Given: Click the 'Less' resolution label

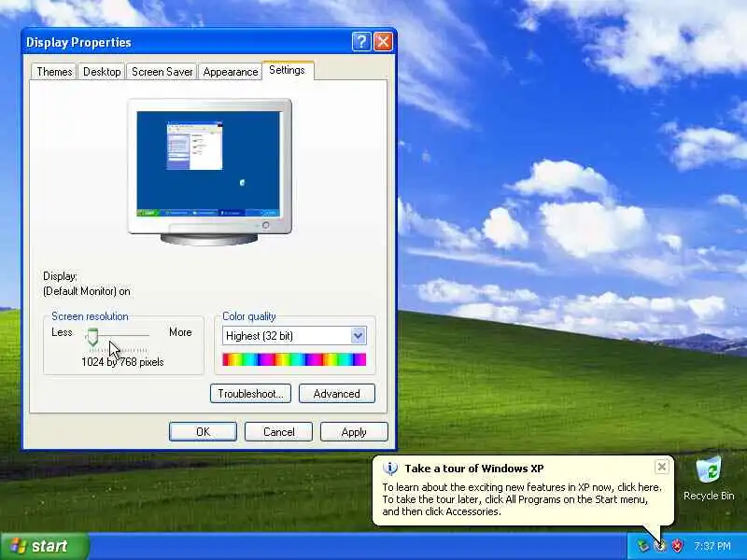Looking at the screenshot, I should [x=62, y=332].
